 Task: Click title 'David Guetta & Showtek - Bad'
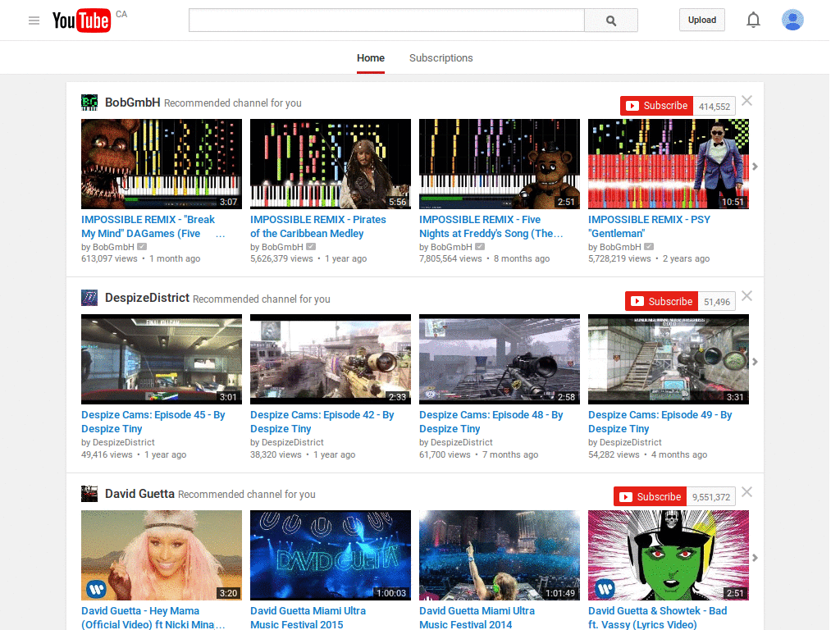[658, 618]
